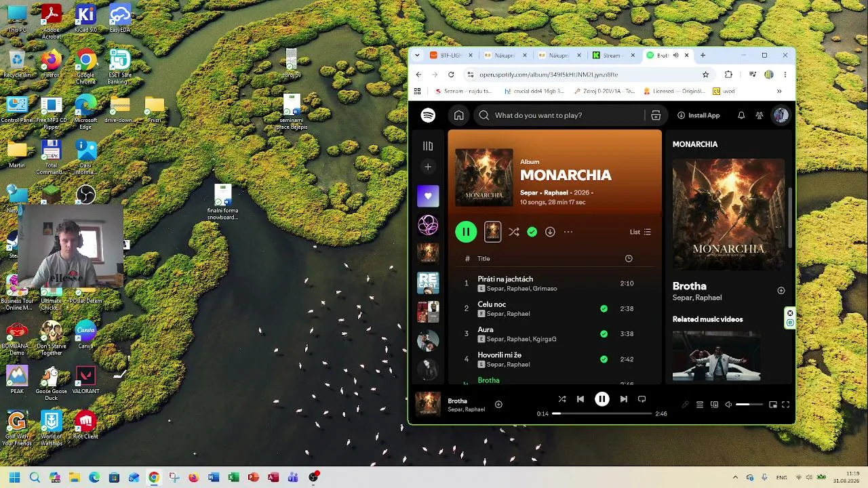
Task: Switch to the BTF-LIGHTING browser tab
Action: pos(451,56)
